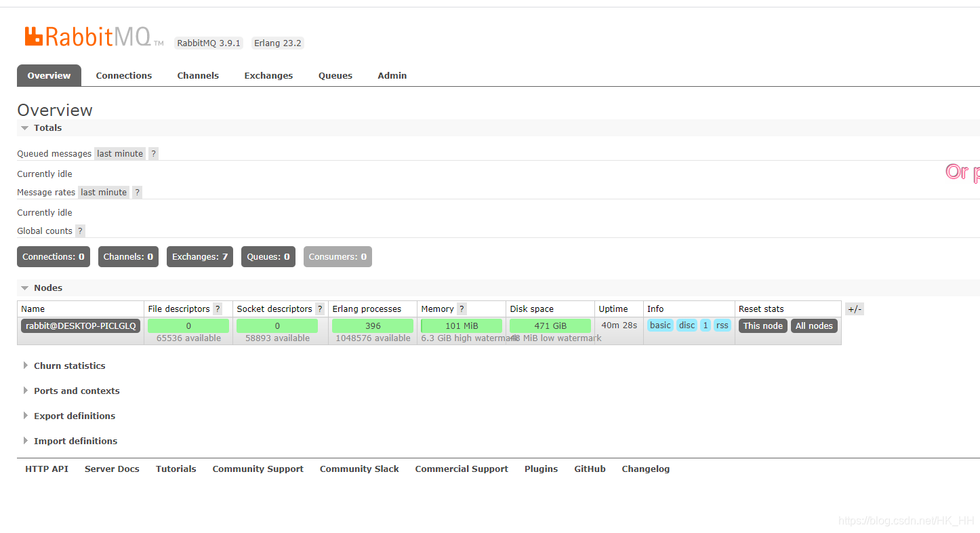This screenshot has width=980, height=533.
Task: Open the HTTP API link
Action: point(47,469)
